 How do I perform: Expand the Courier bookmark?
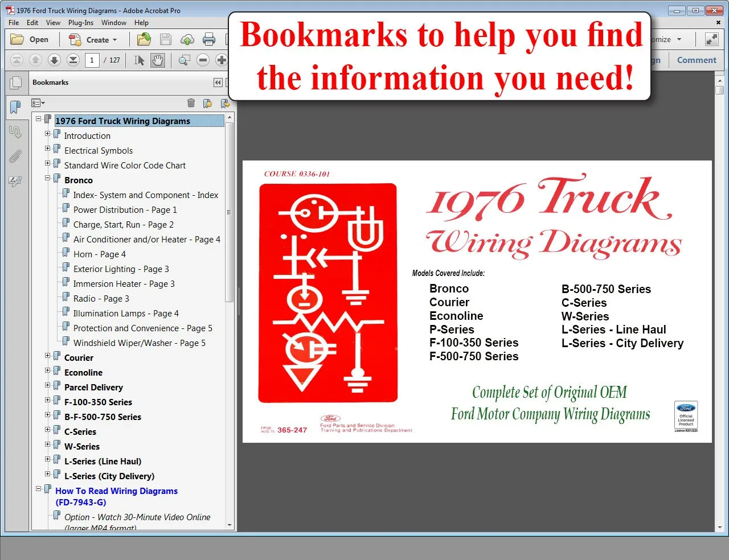[48, 356]
